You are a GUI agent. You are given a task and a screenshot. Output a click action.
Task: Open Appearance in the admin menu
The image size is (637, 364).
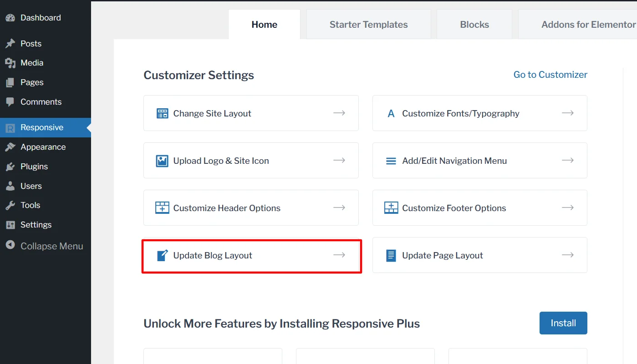pyautogui.click(x=46, y=147)
